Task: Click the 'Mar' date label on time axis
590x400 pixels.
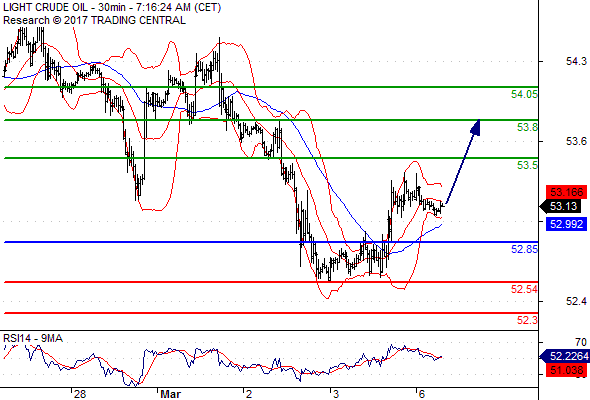Action: pos(170,394)
